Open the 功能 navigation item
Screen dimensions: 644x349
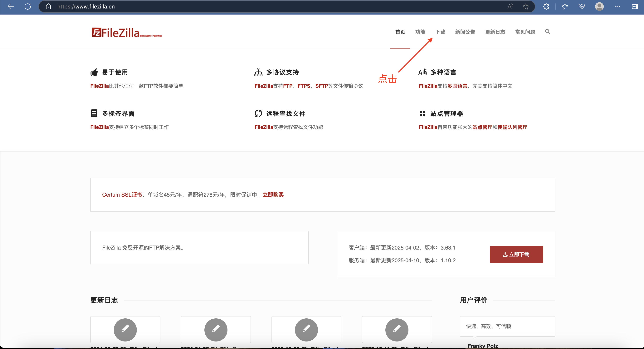click(420, 32)
